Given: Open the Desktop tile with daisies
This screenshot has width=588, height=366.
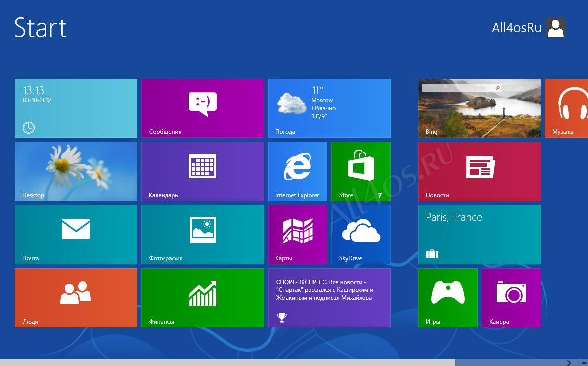Looking at the screenshot, I should point(76,171).
